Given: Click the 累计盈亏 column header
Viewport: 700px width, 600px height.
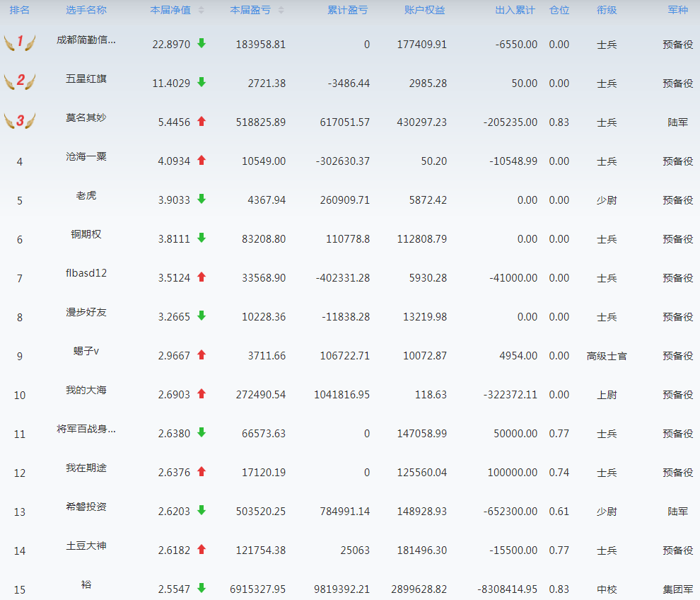Looking at the screenshot, I should point(347,10).
